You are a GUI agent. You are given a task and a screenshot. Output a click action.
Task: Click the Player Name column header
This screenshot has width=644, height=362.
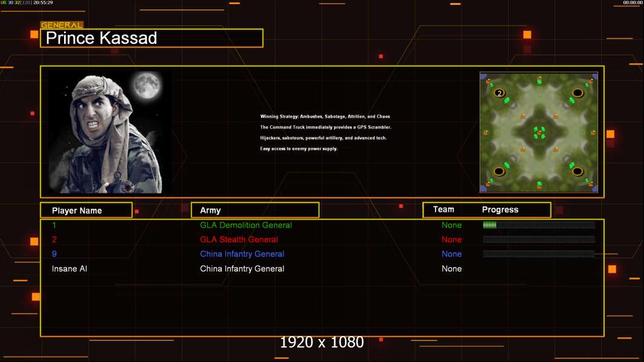coord(86,210)
